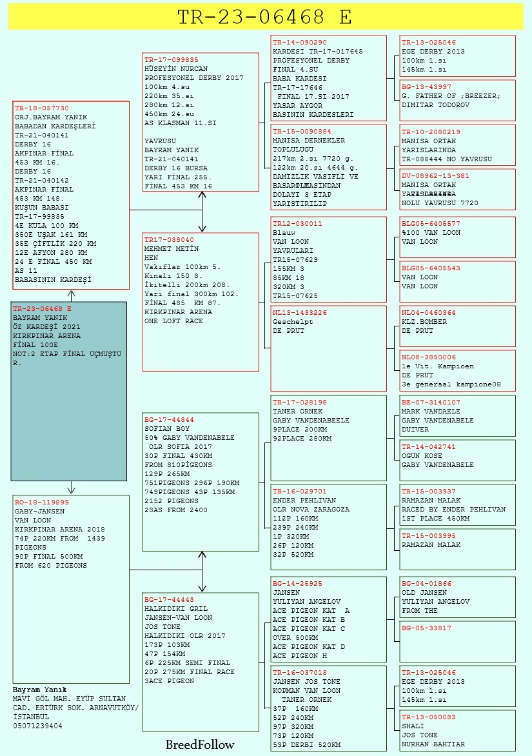
Task: Select the name HALKIDIKI GRIL
Action: pos(177,608)
